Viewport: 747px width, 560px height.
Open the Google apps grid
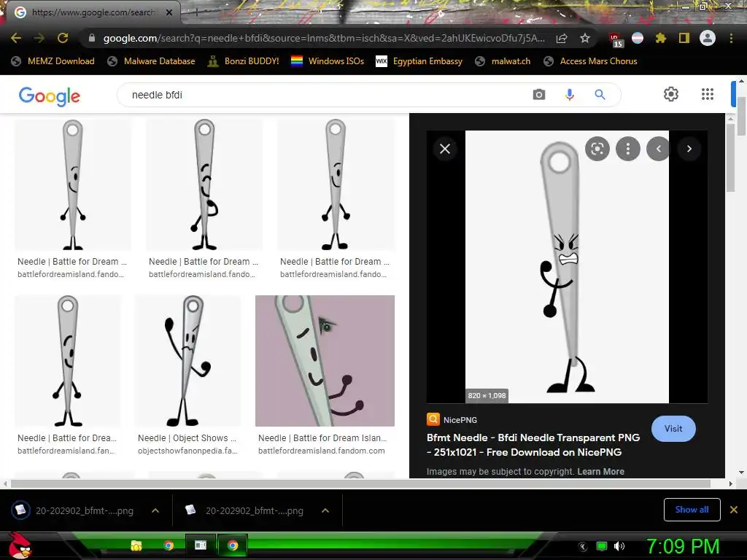point(708,94)
